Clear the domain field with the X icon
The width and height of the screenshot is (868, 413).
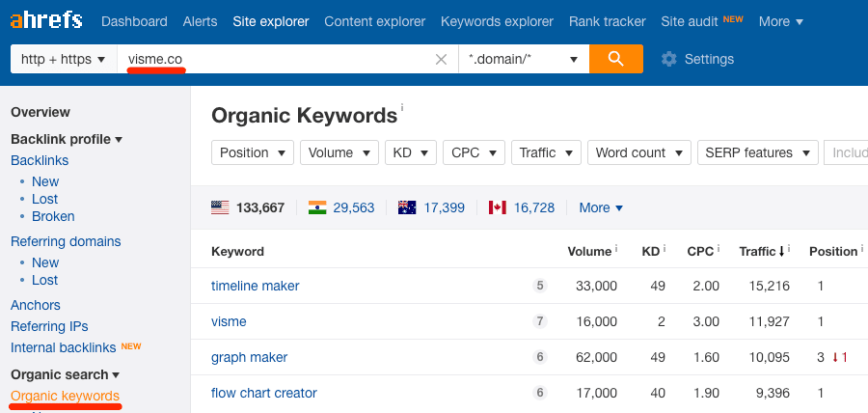pyautogui.click(x=441, y=60)
